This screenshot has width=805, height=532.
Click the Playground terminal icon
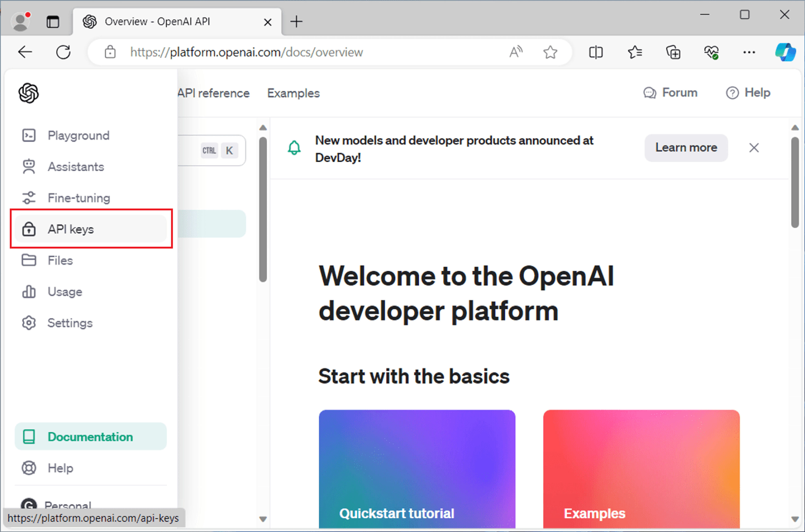pos(29,135)
